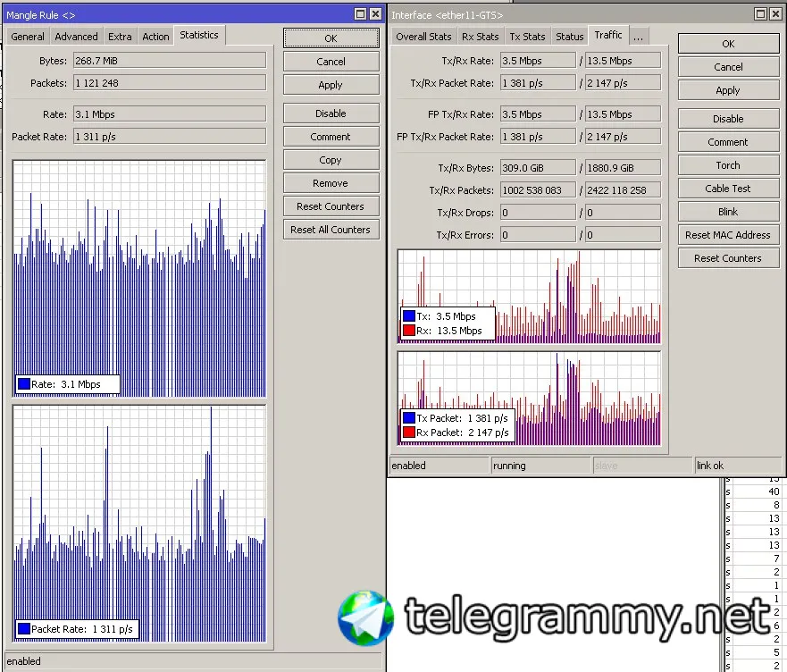
Task: Confirm Interface window with OK
Action: click(x=728, y=44)
